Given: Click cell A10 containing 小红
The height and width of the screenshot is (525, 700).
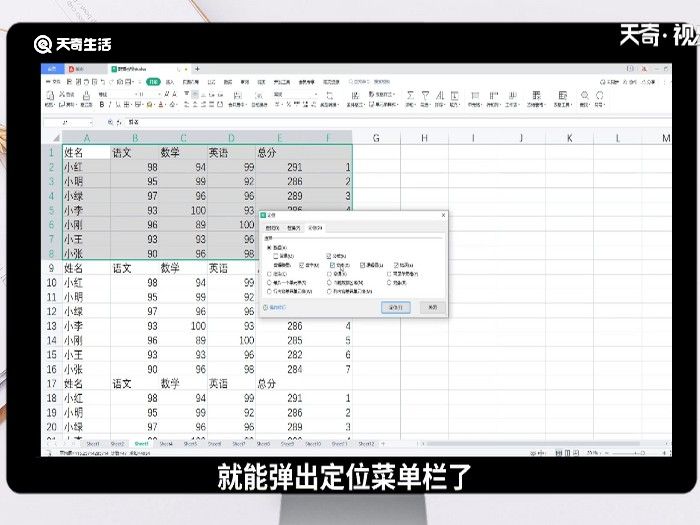Looking at the screenshot, I should point(86,283).
